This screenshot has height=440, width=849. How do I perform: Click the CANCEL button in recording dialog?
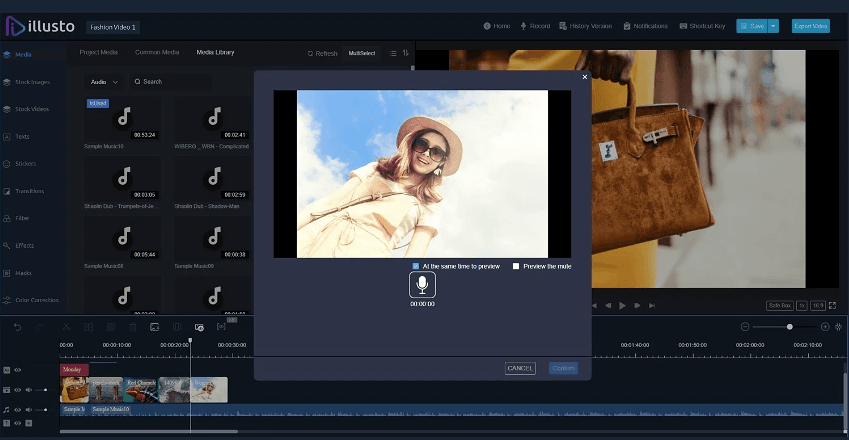(x=520, y=368)
